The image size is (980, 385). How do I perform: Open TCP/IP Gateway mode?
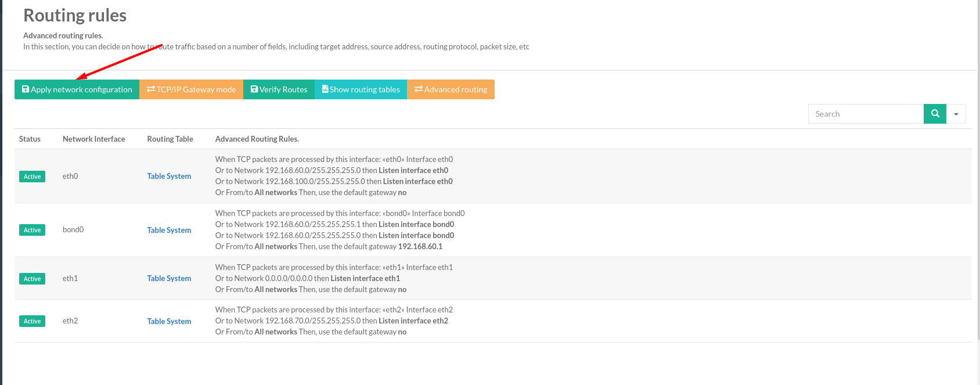coord(191,89)
